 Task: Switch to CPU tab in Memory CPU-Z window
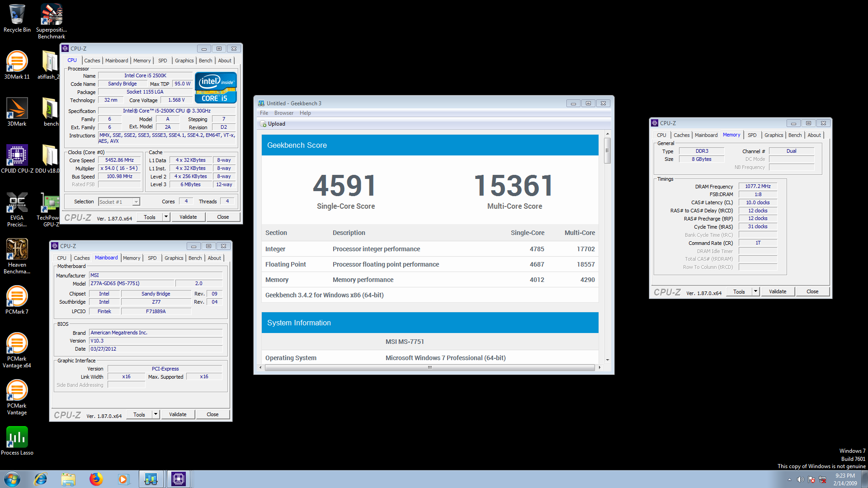(661, 135)
